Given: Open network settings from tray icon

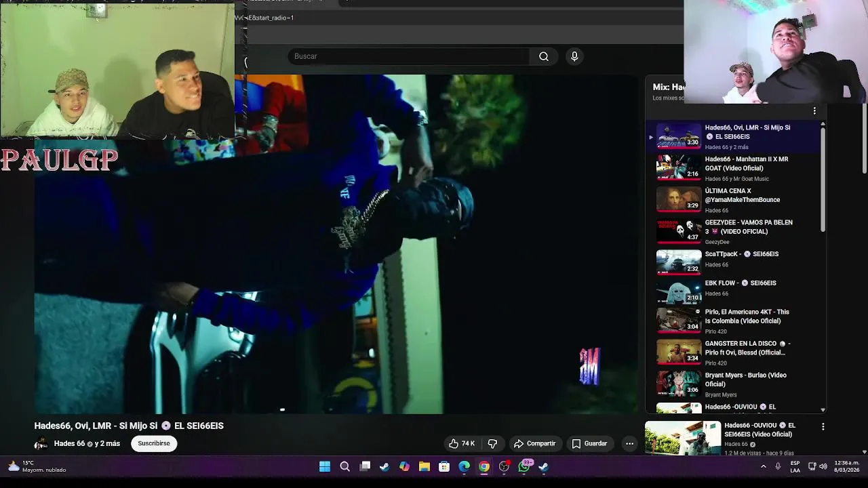Looking at the screenshot, I should (812, 466).
